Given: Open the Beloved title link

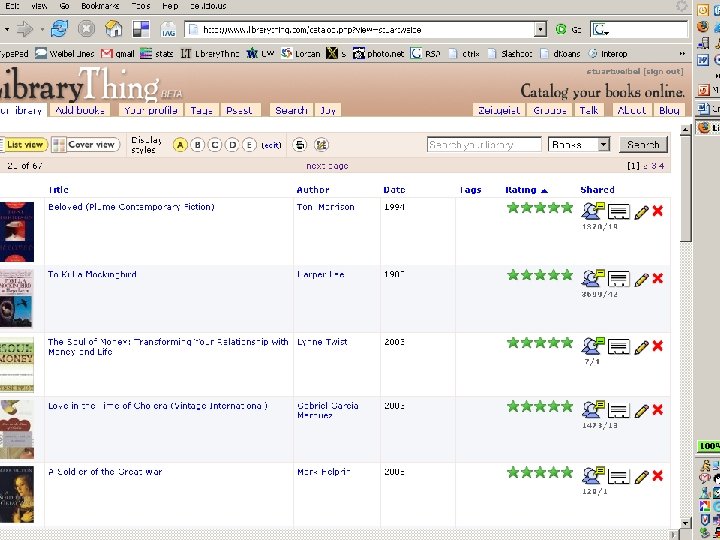Looking at the screenshot, I should (x=131, y=207).
